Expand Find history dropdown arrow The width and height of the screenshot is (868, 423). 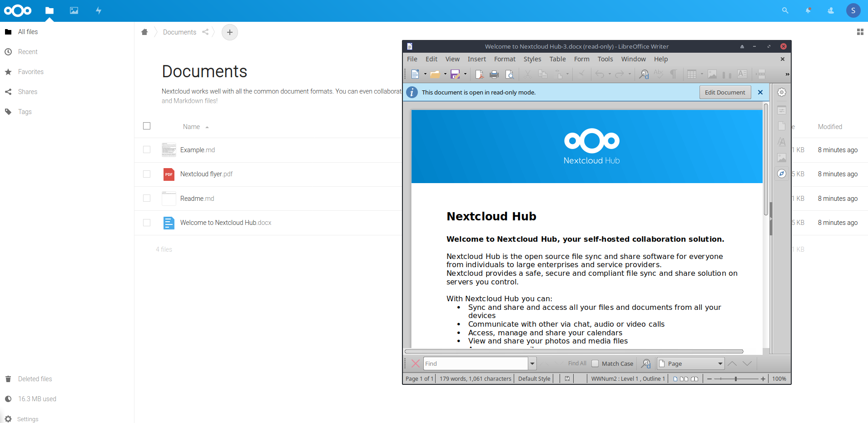(532, 363)
